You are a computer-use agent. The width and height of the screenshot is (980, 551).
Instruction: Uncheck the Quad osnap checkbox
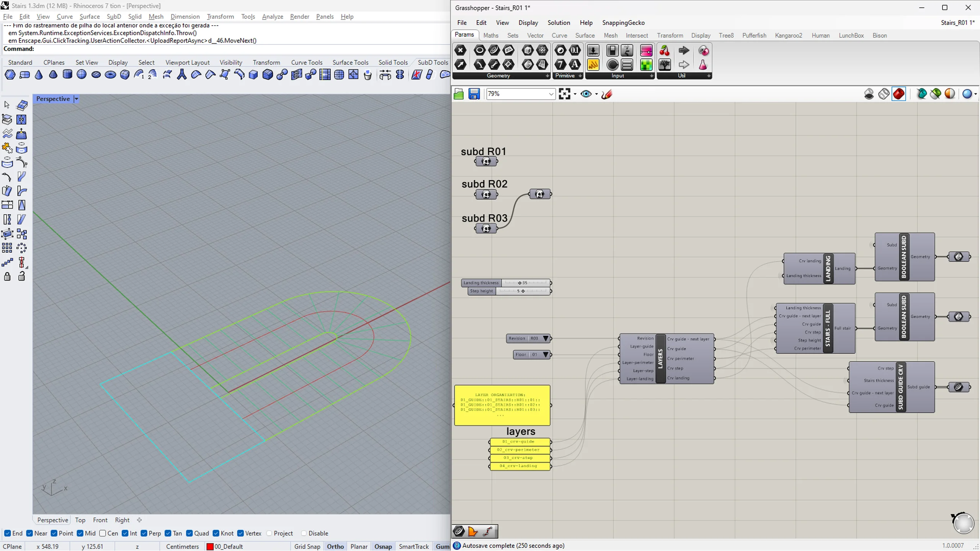189,533
